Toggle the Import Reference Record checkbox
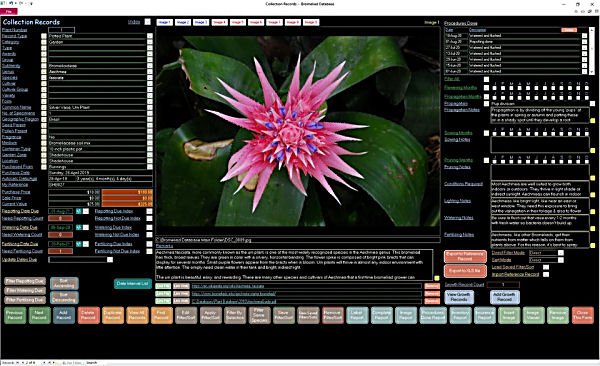600x366 pixels. (546, 274)
